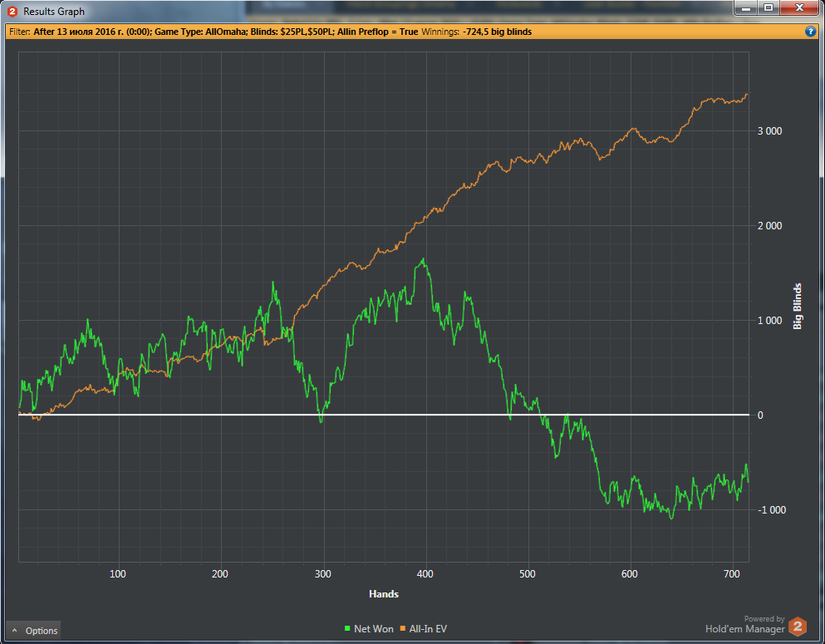Click the blue help question mark icon

[x=810, y=32]
